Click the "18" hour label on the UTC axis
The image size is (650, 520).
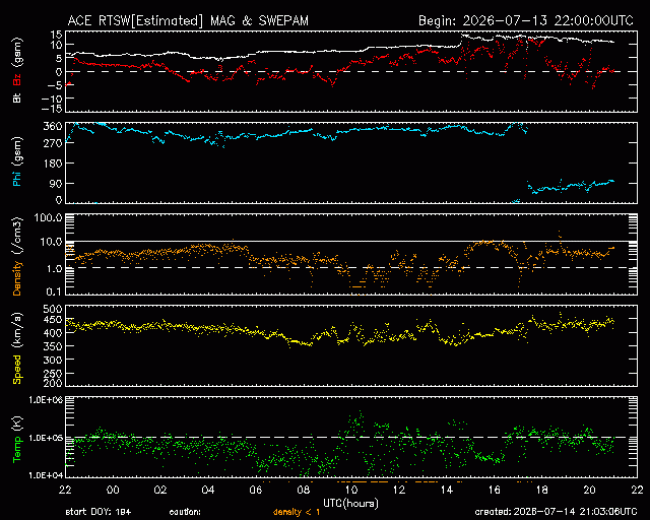pyautogui.click(x=542, y=490)
